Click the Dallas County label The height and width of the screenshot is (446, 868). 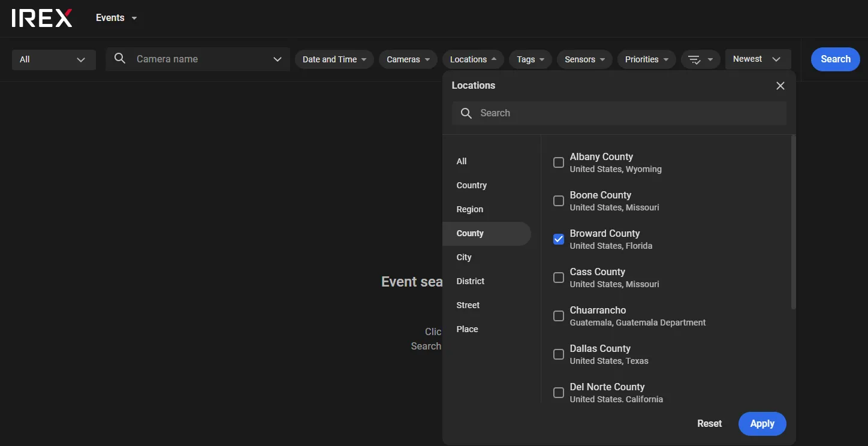[x=600, y=348]
